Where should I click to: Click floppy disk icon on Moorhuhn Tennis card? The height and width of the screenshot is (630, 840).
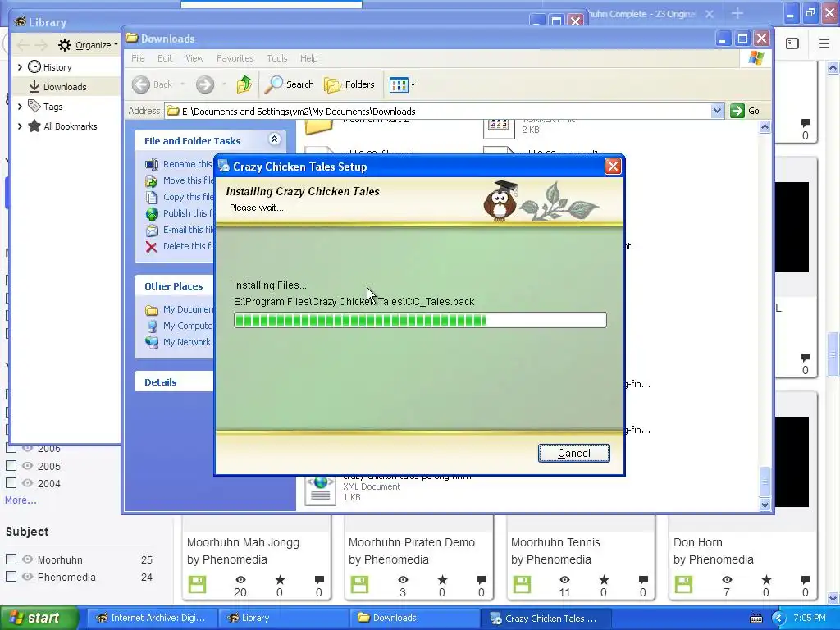522,584
